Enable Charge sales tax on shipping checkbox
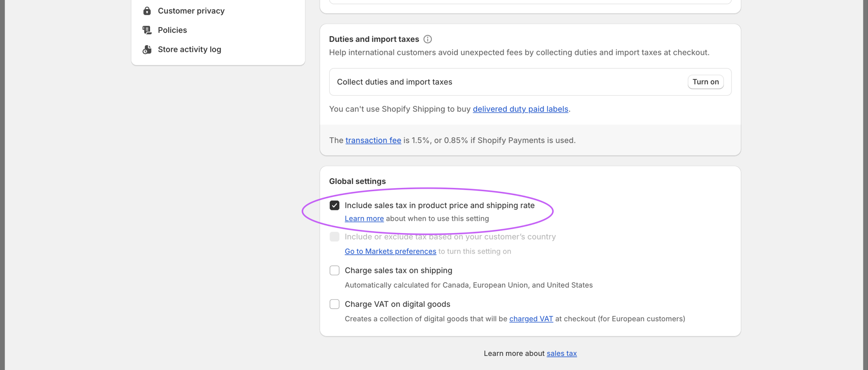Viewport: 868px width, 370px height. pyautogui.click(x=335, y=271)
